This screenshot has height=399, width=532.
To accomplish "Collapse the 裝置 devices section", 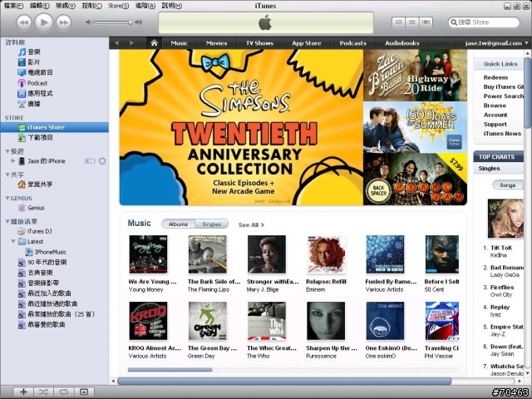I will point(7,151).
